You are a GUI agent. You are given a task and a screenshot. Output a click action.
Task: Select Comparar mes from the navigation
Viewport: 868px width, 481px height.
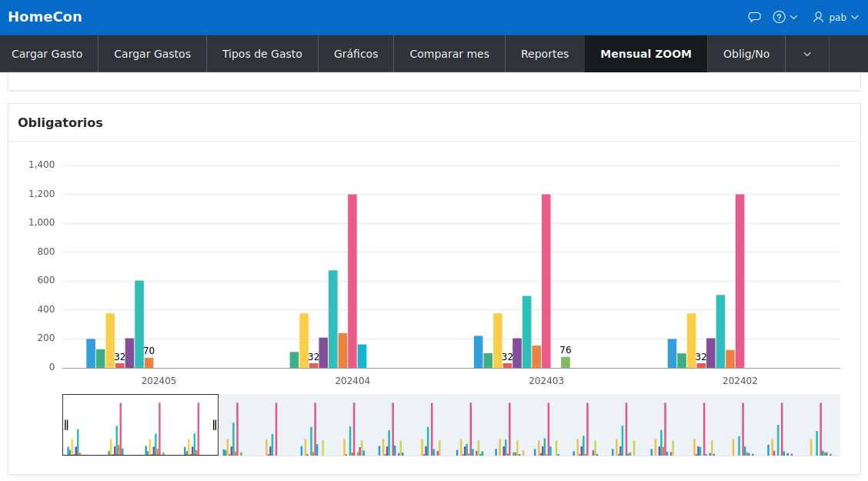(449, 54)
